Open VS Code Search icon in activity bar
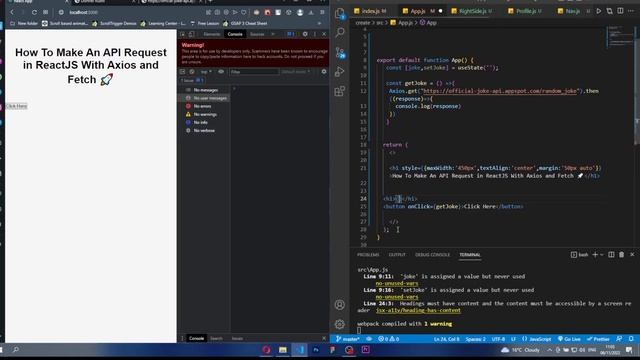This screenshot has width=640, height=360. (340, 32)
